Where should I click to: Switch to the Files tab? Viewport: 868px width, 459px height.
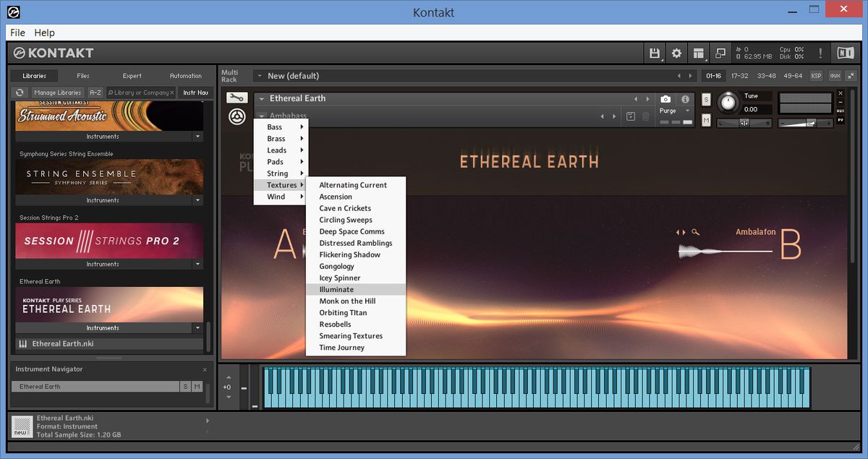pyautogui.click(x=83, y=76)
